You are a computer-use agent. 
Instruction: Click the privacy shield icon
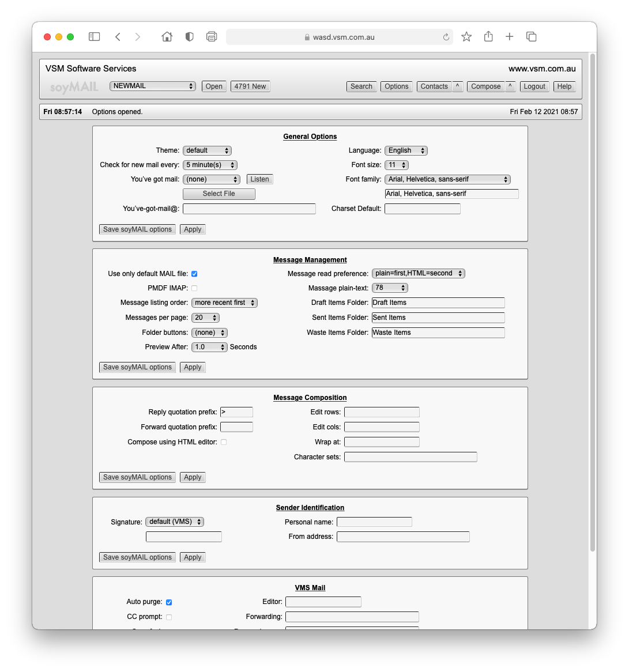(x=189, y=37)
